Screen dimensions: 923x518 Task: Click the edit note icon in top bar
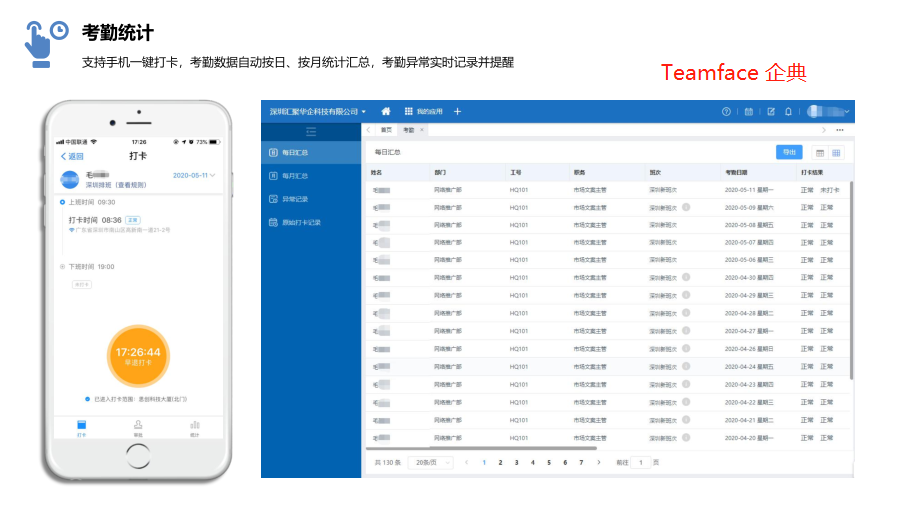click(771, 111)
